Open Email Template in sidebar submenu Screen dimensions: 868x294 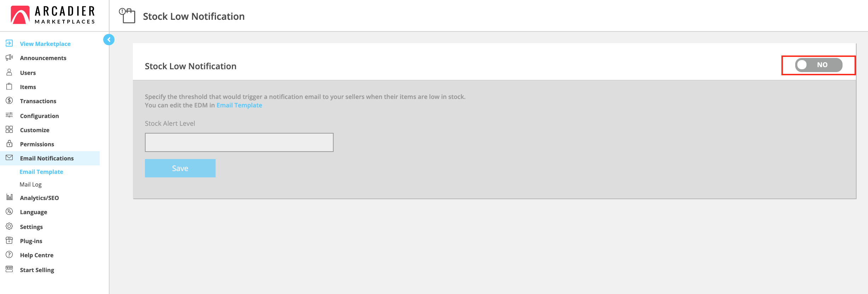41,172
